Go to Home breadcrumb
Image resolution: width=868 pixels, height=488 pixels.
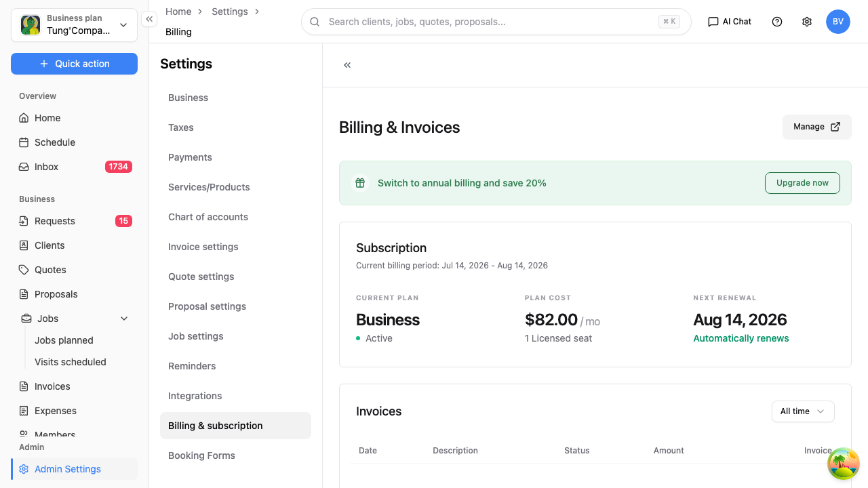(178, 12)
